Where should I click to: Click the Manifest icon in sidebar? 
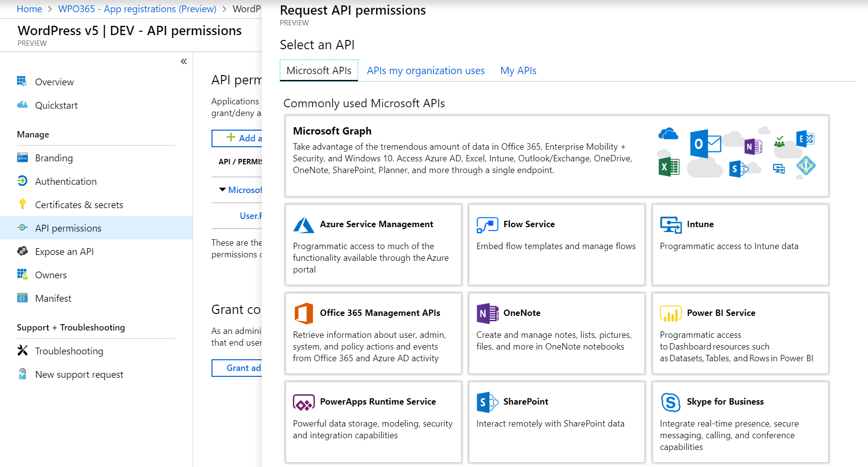(22, 297)
